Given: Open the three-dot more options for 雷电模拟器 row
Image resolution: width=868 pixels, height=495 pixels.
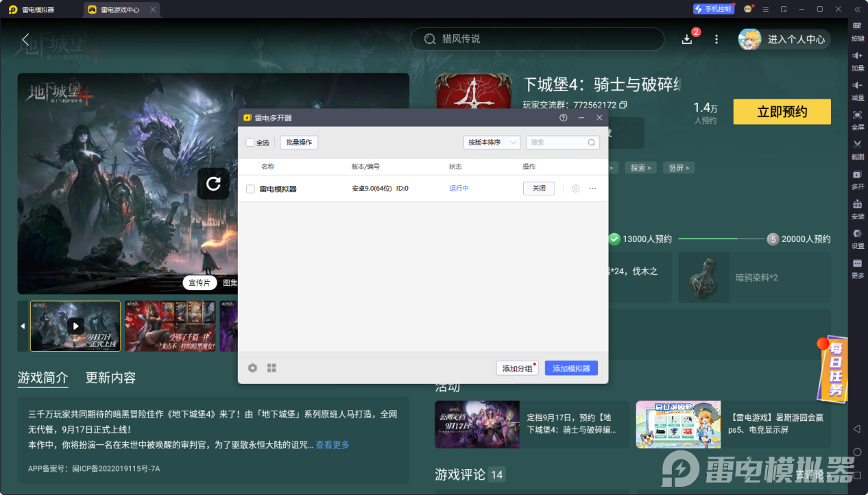Looking at the screenshot, I should coord(592,189).
